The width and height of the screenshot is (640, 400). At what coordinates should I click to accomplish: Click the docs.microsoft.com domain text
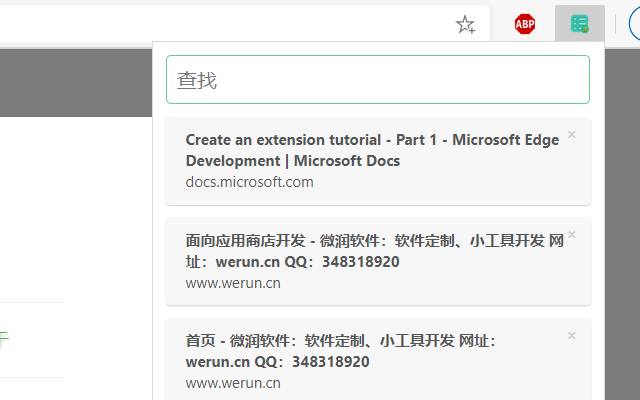249,182
